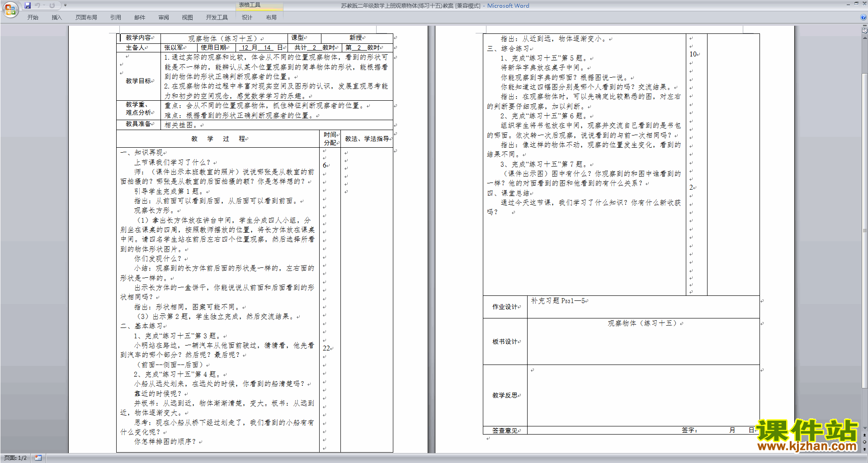
Task: Go to the next page button
Action: pyautogui.click(x=865, y=449)
